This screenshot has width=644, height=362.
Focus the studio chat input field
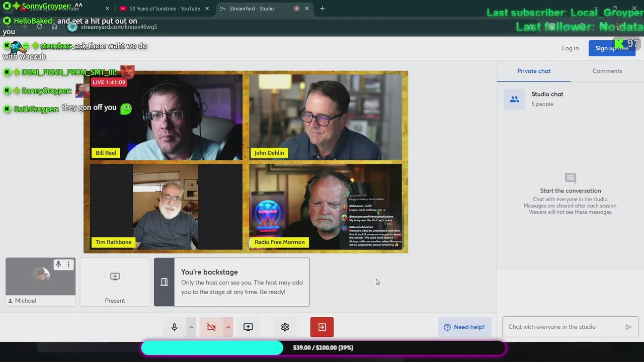coord(563,327)
